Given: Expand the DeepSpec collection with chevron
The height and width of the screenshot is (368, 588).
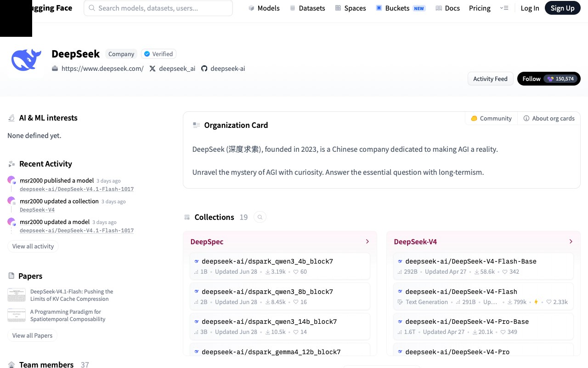Looking at the screenshot, I should pyautogui.click(x=367, y=241).
